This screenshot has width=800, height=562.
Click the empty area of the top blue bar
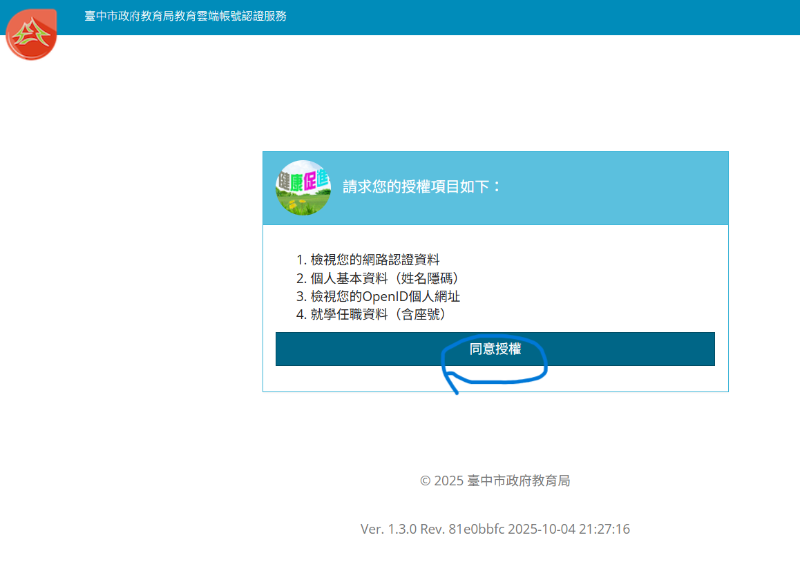(x=550, y=17)
